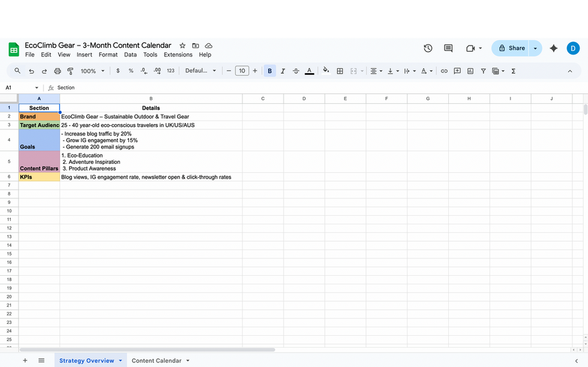Create a filter with the funnel icon
The height and width of the screenshot is (367, 588).
tap(483, 70)
